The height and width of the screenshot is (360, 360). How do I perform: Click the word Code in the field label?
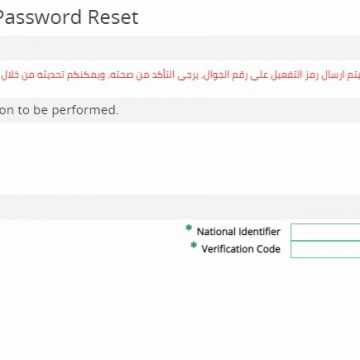tap(267, 249)
